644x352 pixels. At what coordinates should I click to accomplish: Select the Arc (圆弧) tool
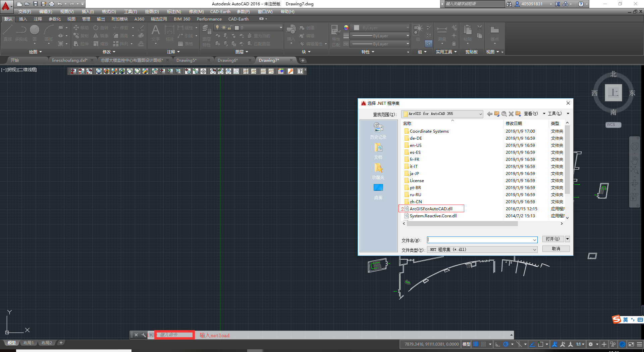click(49, 33)
